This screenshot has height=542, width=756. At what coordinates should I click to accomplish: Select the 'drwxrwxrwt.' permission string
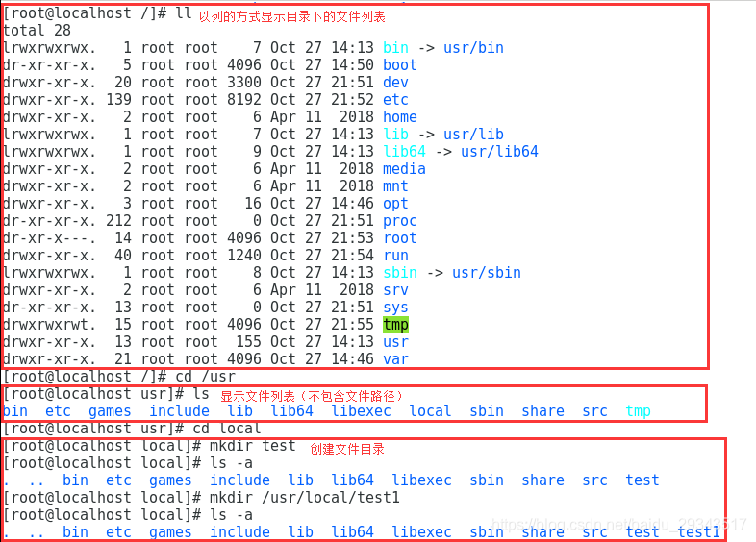[x=50, y=325]
